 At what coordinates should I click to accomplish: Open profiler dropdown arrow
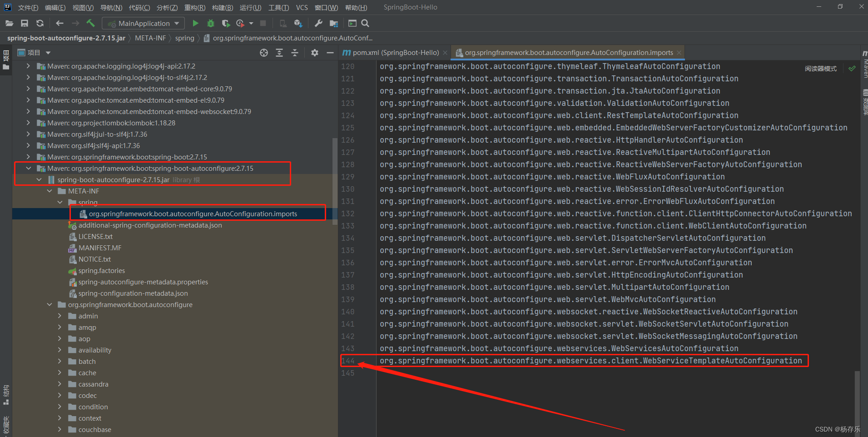click(251, 23)
